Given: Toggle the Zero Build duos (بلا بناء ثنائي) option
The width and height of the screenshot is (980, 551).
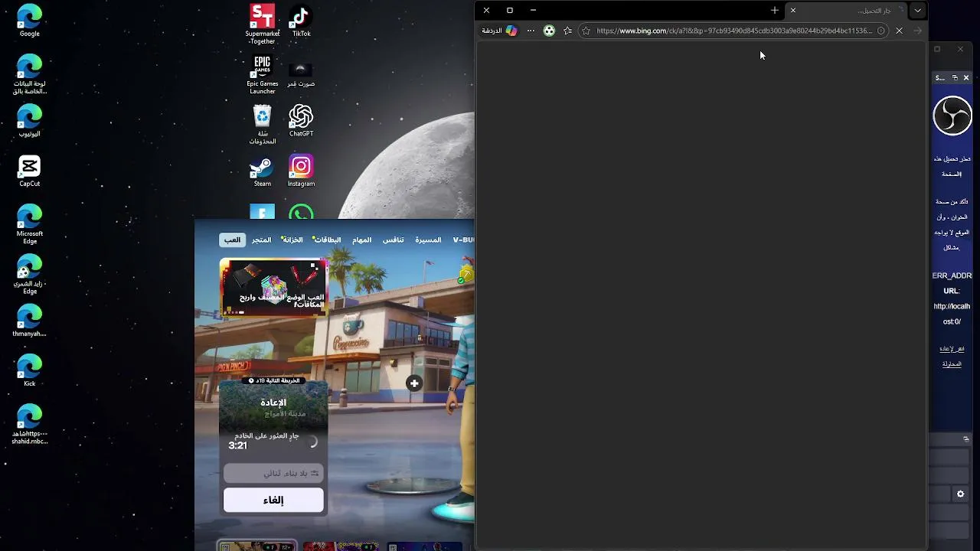Looking at the screenshot, I should [273, 473].
